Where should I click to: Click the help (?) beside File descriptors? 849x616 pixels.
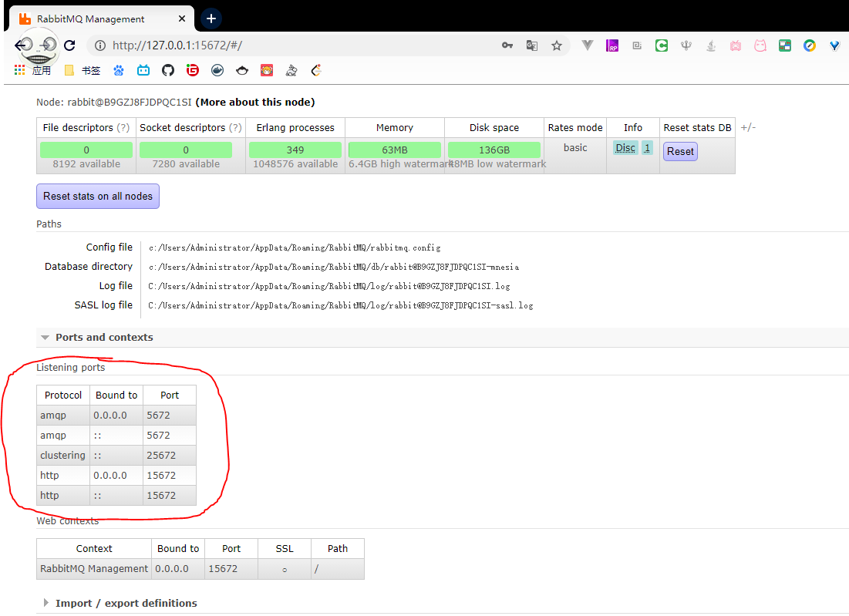click(x=123, y=127)
